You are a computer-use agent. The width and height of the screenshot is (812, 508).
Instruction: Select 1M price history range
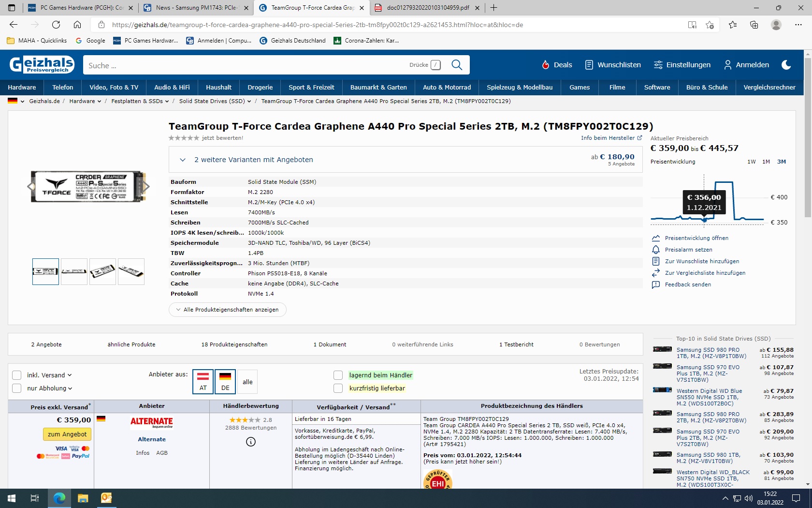point(766,162)
